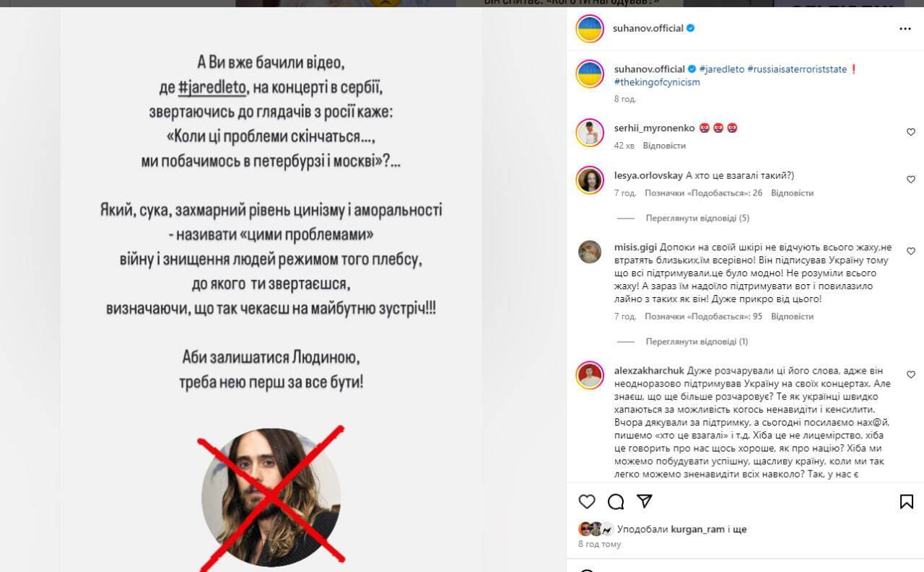Like alexzakharchuk's comment heart
The height and width of the screenshot is (572, 924).
click(911, 375)
